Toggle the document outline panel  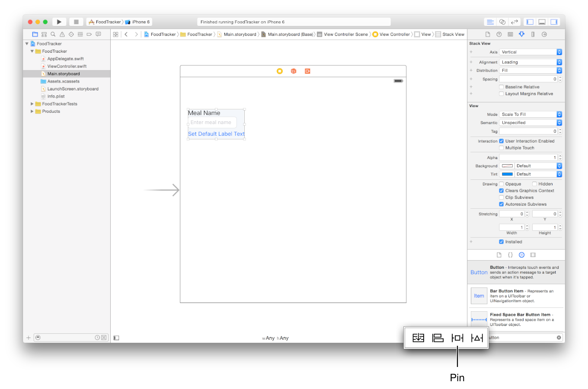pyautogui.click(x=116, y=338)
